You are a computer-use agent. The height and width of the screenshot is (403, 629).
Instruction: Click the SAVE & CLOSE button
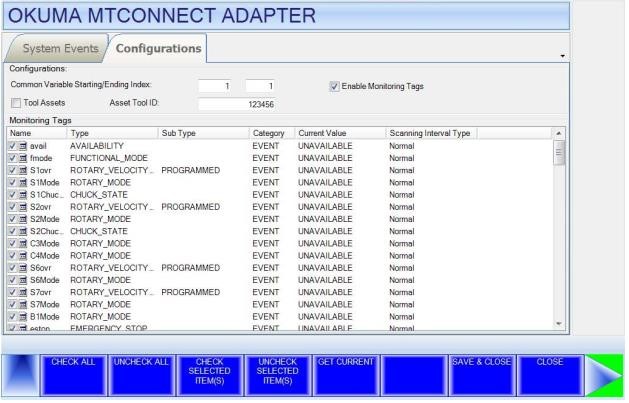tap(482, 376)
